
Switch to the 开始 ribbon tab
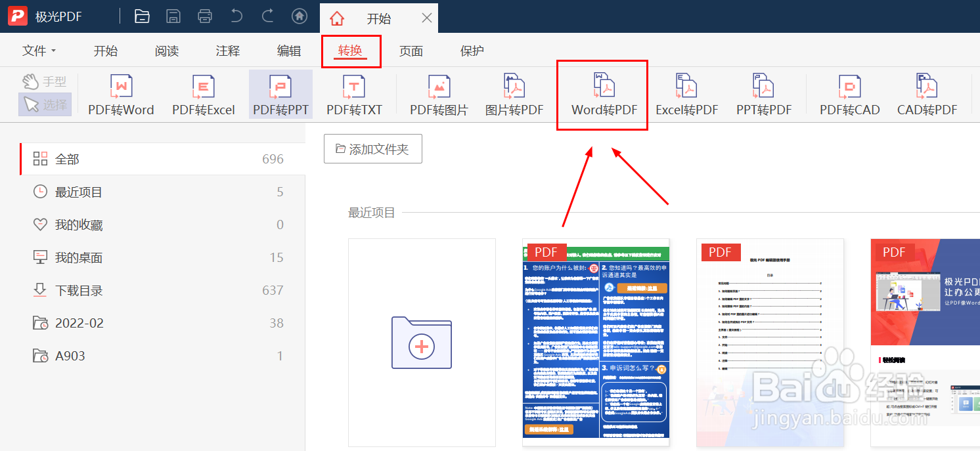click(106, 51)
